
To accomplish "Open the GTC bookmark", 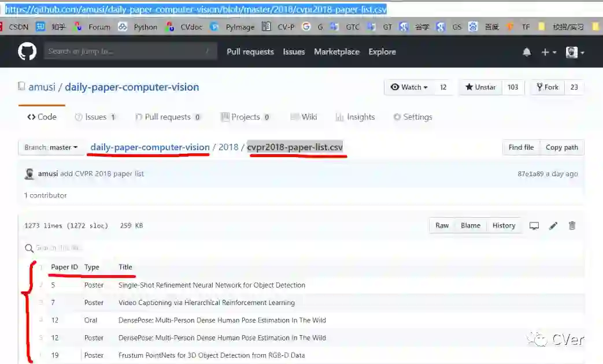I will coord(345,27).
